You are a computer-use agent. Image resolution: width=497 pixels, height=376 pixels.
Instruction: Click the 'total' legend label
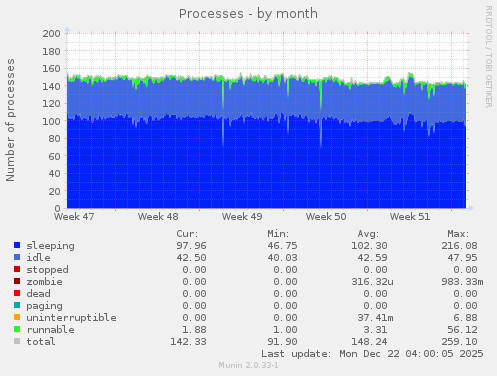coord(41,342)
